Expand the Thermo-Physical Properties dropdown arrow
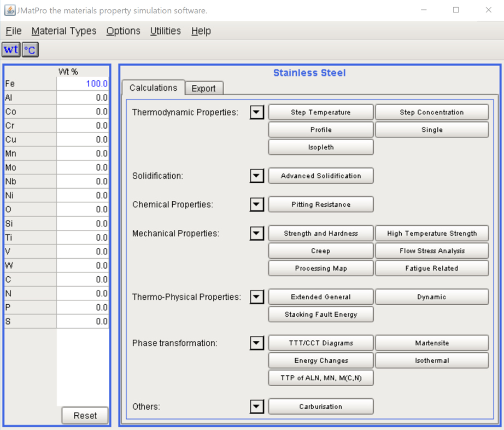 [x=256, y=297]
